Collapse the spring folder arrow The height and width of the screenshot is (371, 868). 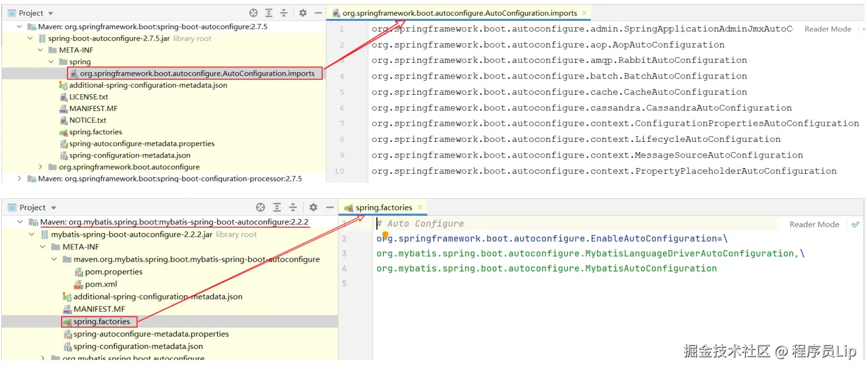tap(51, 62)
